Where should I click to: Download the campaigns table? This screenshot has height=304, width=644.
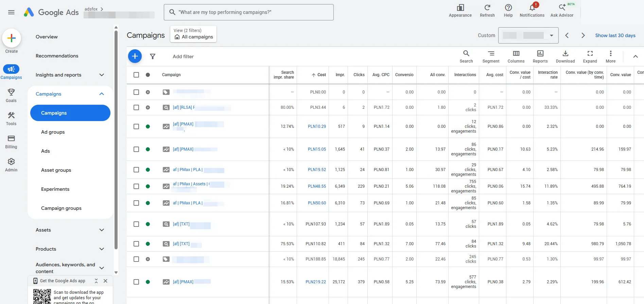(x=565, y=56)
